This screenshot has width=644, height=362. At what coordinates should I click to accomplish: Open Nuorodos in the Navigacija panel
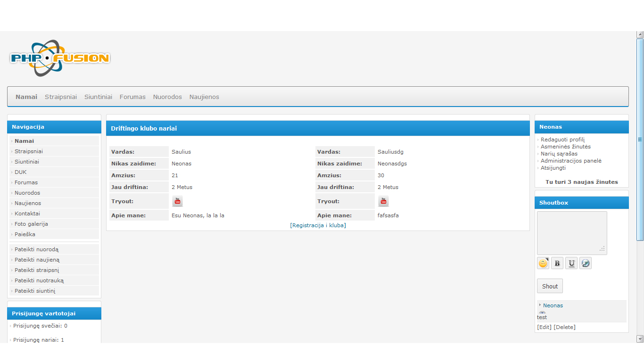pos(54,193)
